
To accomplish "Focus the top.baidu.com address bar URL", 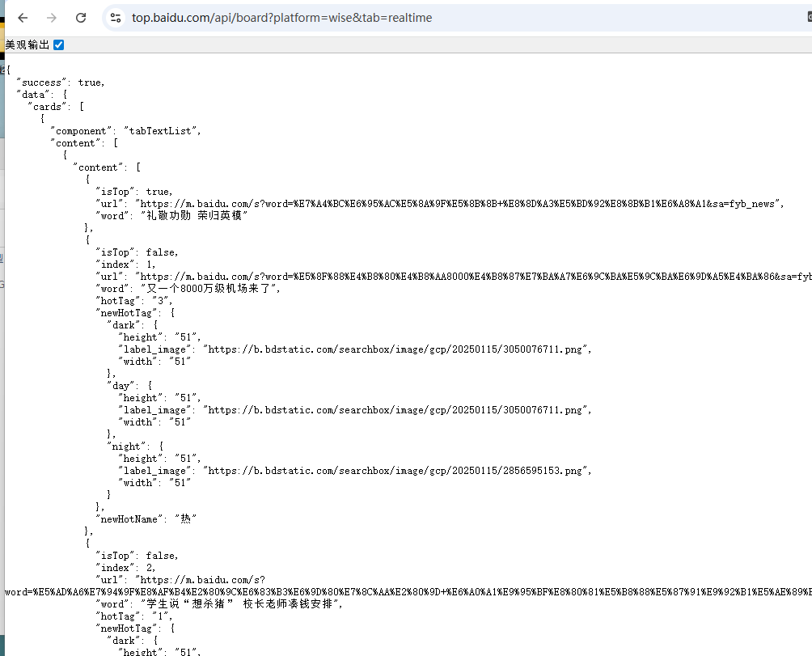I will click(x=281, y=18).
